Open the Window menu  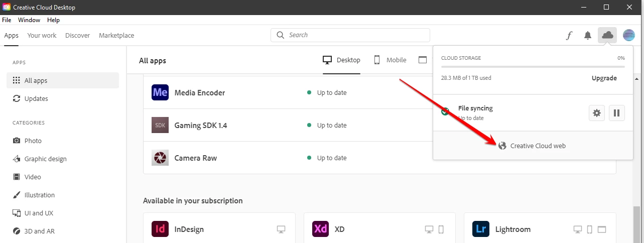[x=29, y=20]
